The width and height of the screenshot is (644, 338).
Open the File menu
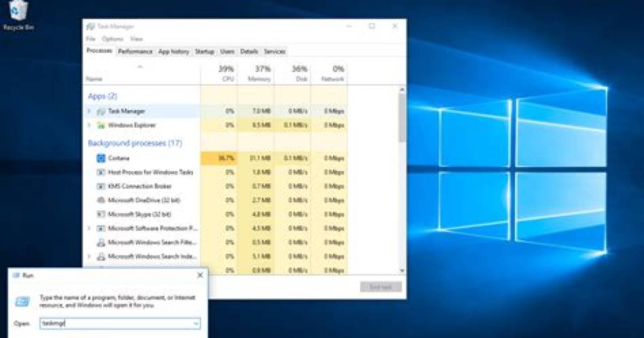coord(91,39)
